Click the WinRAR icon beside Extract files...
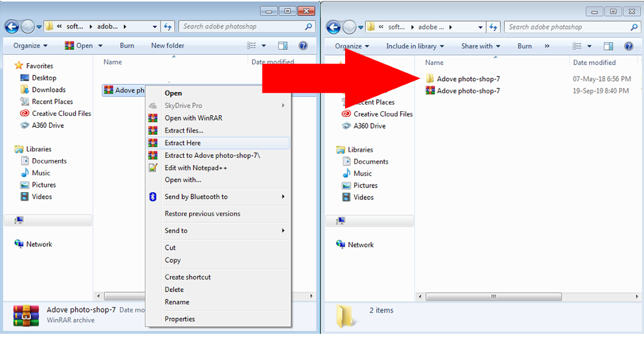Viewport: 644px width, 338px height. click(153, 130)
